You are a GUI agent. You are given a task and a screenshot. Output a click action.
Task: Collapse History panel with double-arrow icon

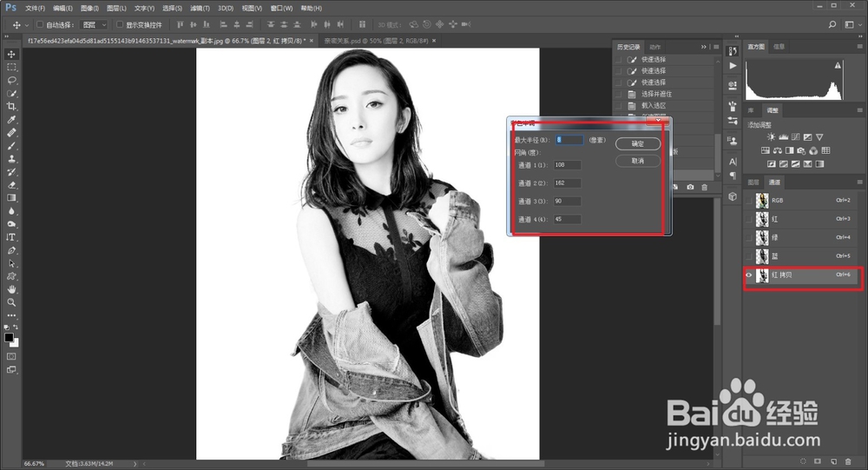coord(704,47)
